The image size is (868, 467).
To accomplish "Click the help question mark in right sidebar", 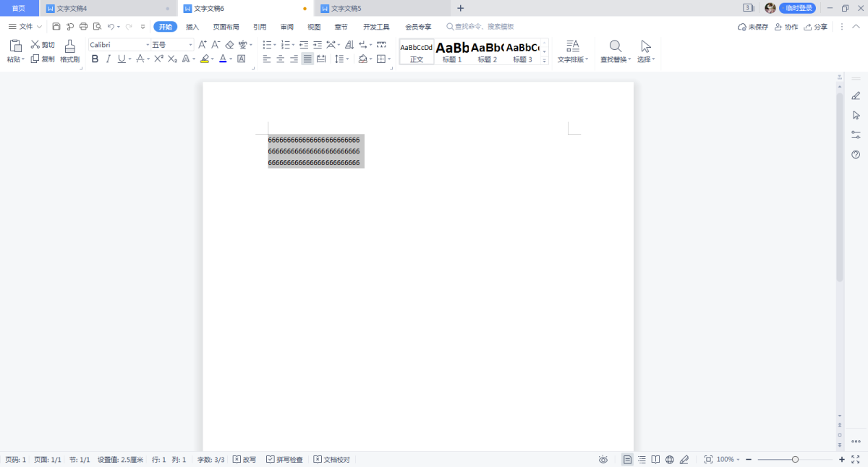I will click(856, 154).
